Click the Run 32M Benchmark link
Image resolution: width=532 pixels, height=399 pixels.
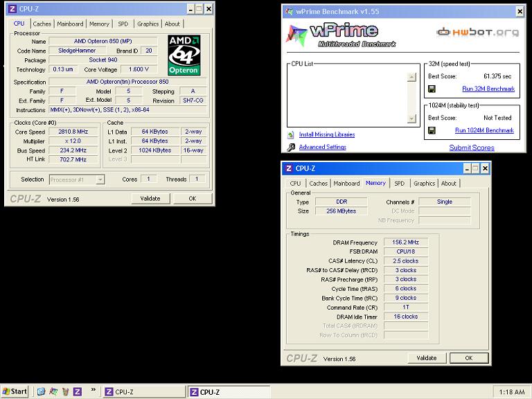[x=488, y=89]
